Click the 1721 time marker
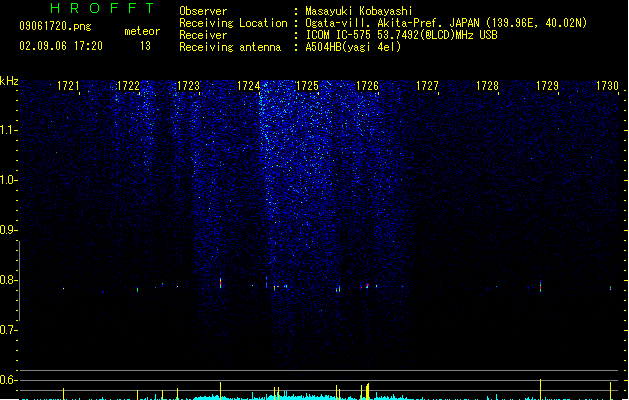629x400 pixels. [x=68, y=86]
